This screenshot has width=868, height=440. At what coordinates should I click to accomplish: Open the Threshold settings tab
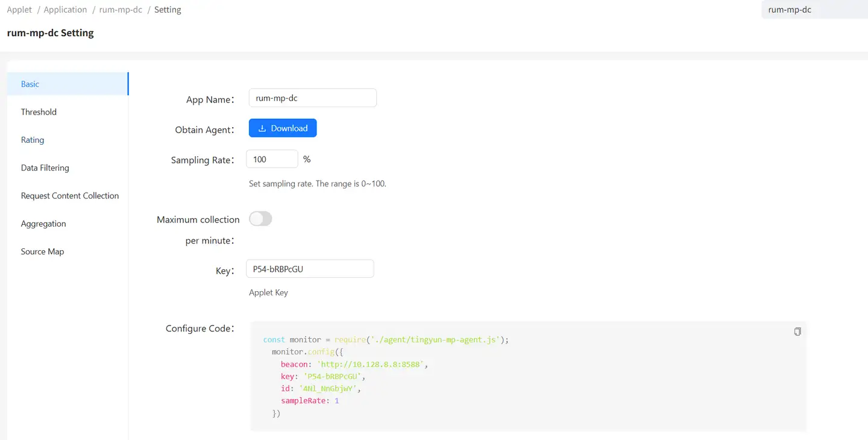(x=39, y=112)
